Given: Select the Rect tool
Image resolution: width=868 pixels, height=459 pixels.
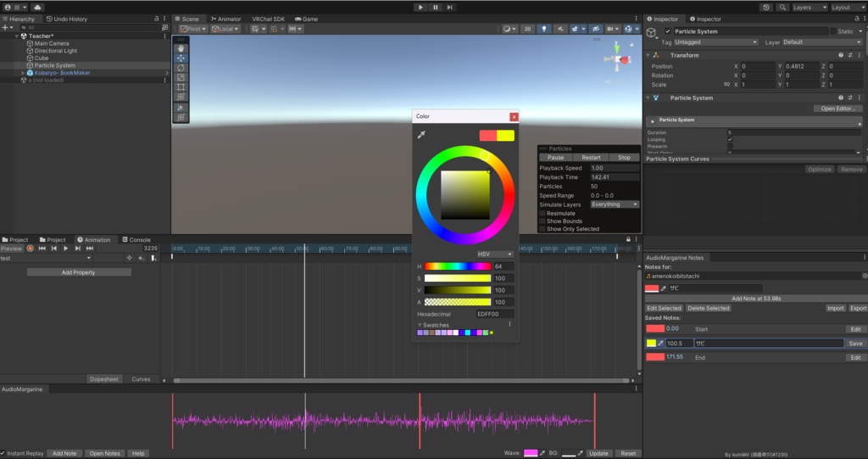Looking at the screenshot, I should click(x=181, y=87).
